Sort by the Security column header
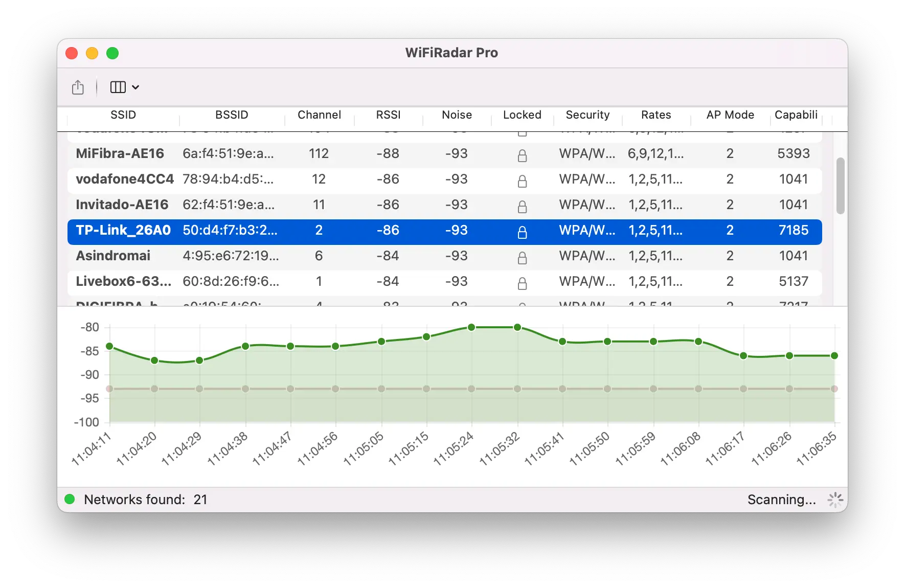The width and height of the screenshot is (905, 588). pos(587,115)
